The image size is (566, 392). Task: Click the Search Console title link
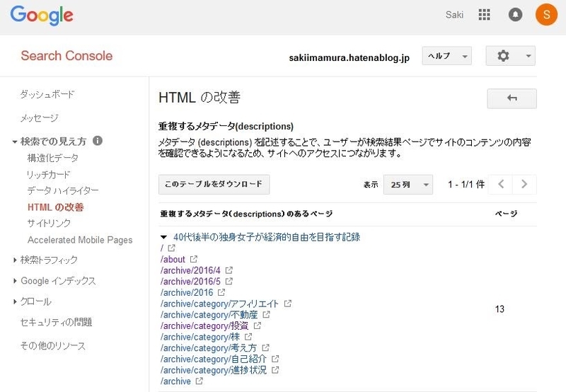(67, 56)
